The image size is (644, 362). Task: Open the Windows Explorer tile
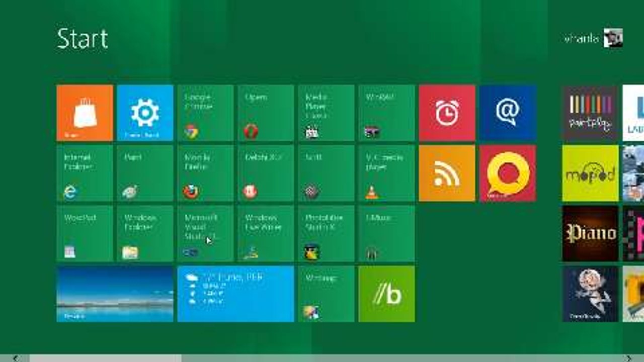click(x=145, y=233)
